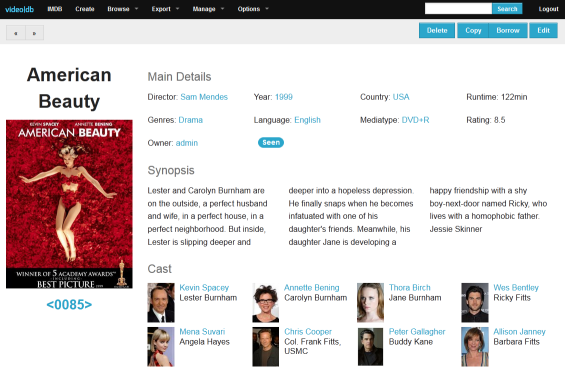Viewport: 565px width, 368px height.
Task: Open Thora Birch name link
Action: coord(410,288)
